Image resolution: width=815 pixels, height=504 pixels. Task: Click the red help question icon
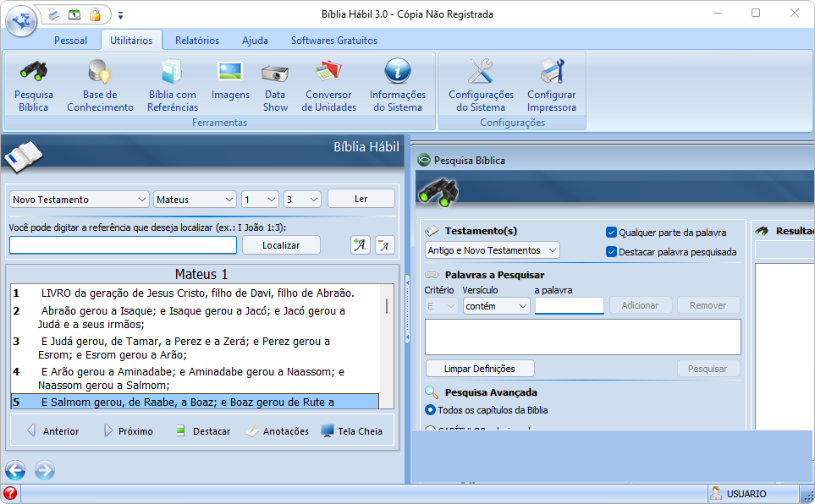[x=10, y=493]
